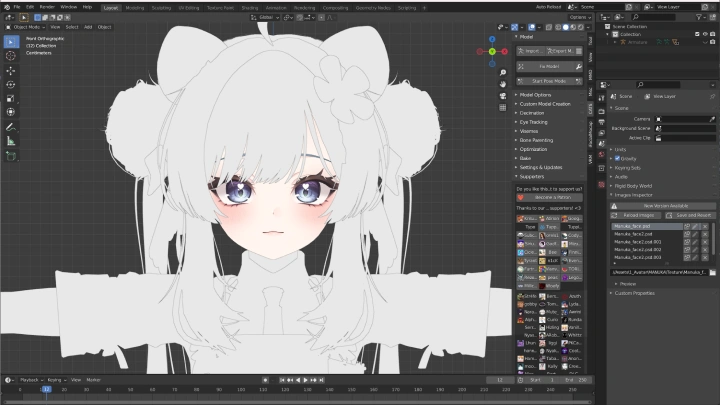Select the Annotate tool
720x405 pixels.
tap(11, 127)
